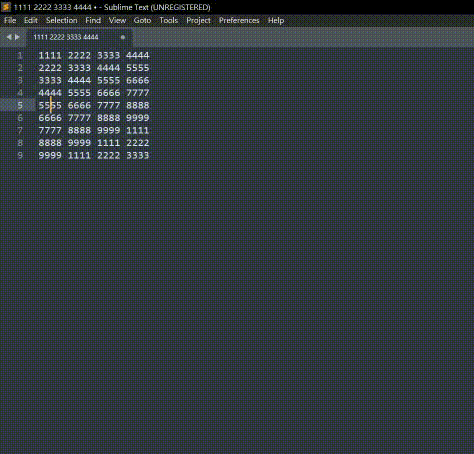Viewport: 474px width, 454px height.
Task: Open the Tools menu
Action: pyautogui.click(x=169, y=20)
